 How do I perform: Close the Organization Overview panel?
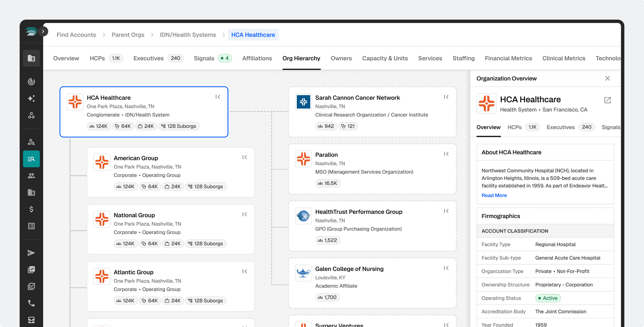607,78
